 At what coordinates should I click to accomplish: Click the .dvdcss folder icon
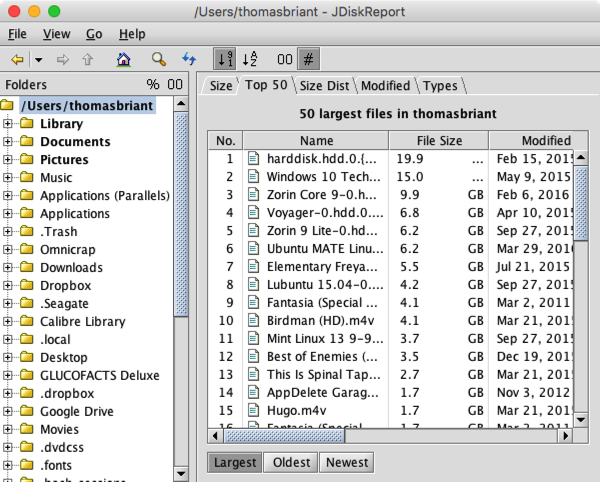(x=27, y=447)
